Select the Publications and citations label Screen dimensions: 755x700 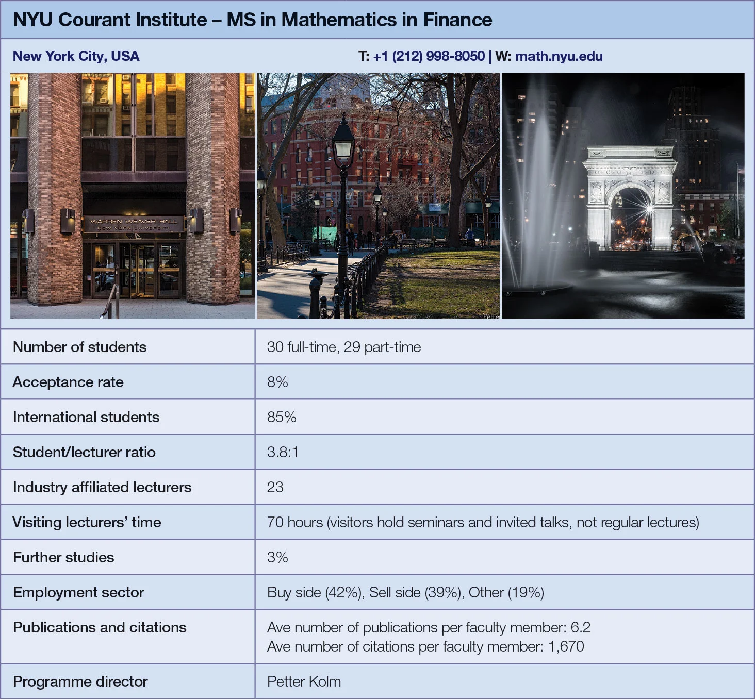[100, 627]
